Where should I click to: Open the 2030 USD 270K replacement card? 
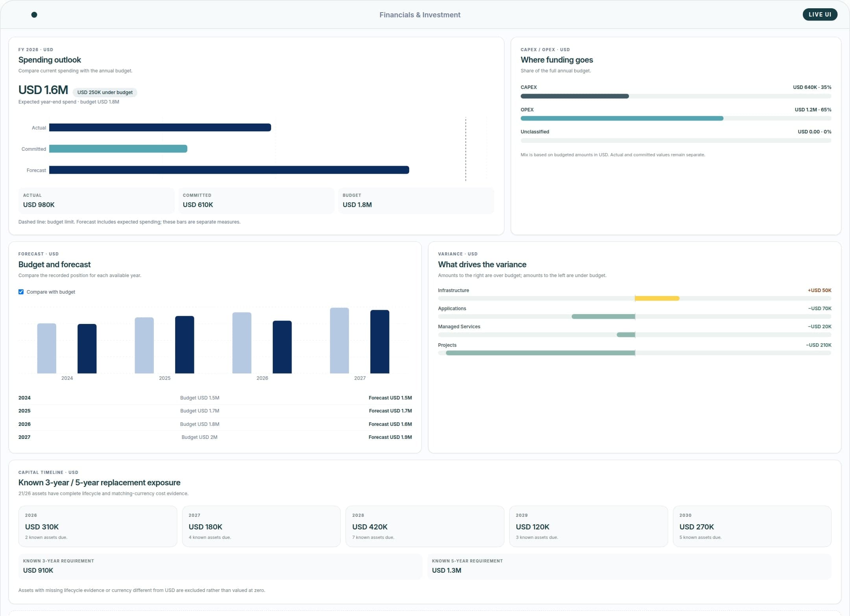click(x=752, y=527)
